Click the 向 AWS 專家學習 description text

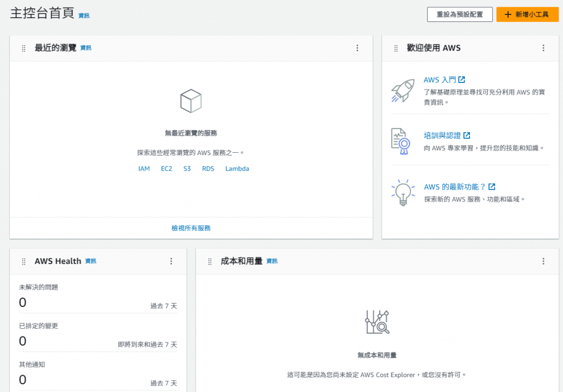tap(484, 148)
